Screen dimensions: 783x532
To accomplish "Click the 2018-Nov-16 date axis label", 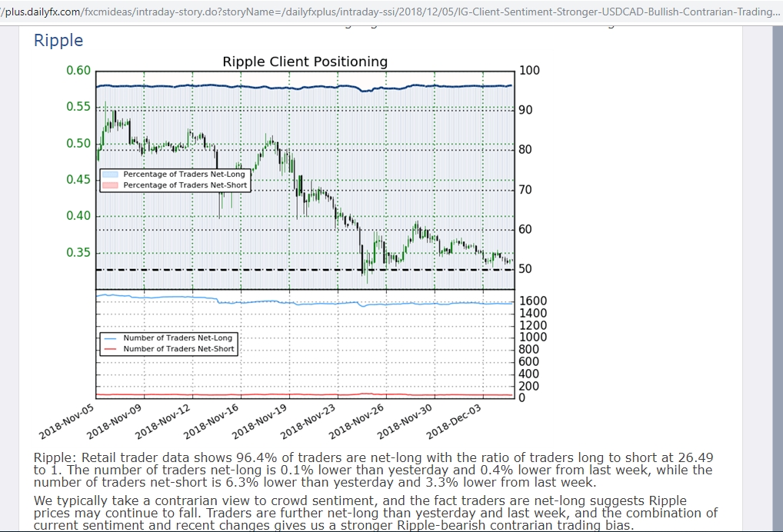I will (212, 422).
